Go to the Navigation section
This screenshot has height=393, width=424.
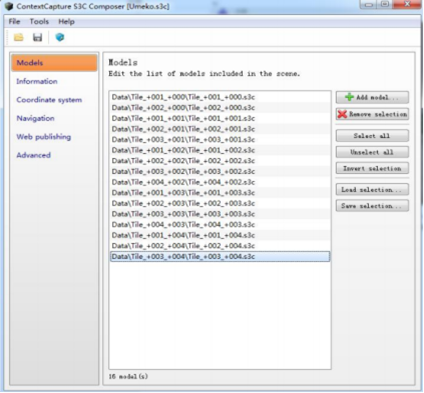pos(35,118)
